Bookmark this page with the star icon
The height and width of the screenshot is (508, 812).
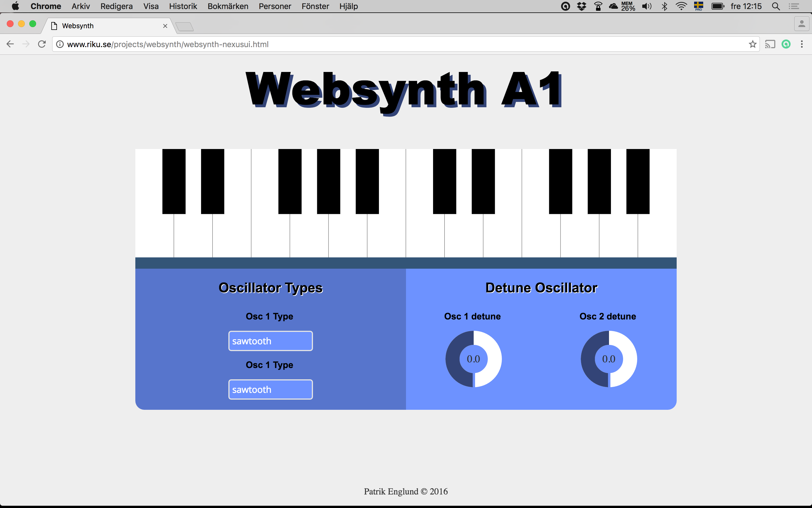[x=753, y=44]
